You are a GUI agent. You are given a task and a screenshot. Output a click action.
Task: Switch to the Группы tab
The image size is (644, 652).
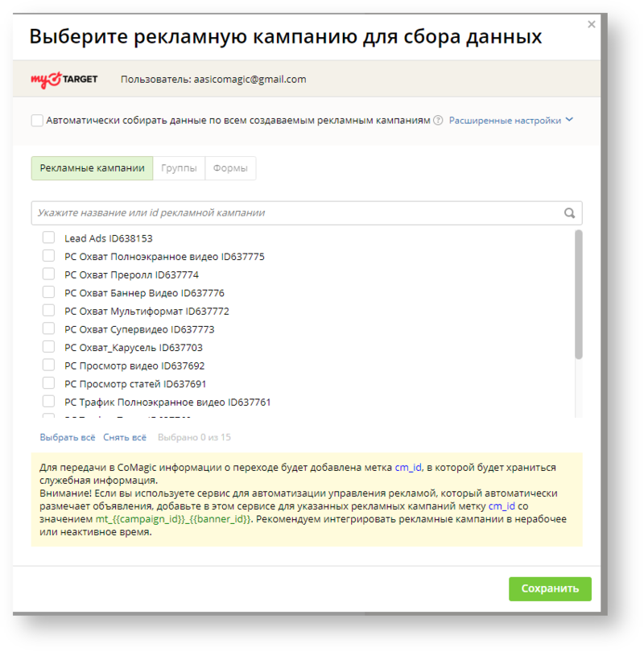[x=179, y=168]
